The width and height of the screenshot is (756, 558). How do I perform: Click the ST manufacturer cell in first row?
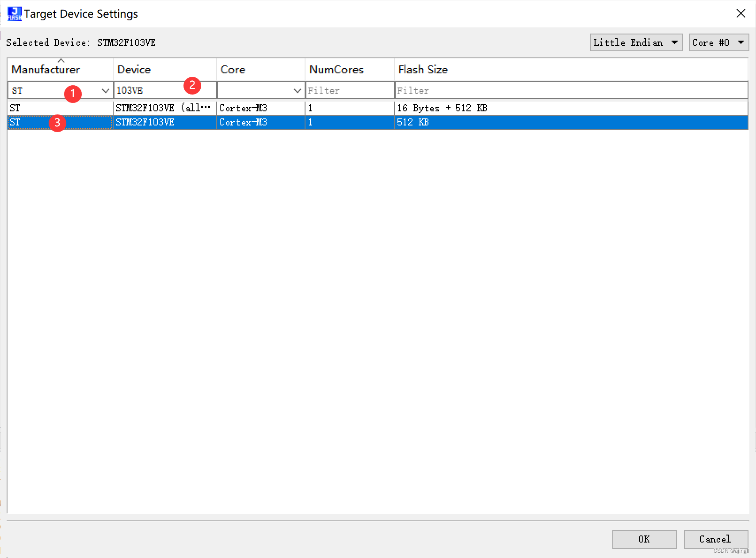[60, 108]
